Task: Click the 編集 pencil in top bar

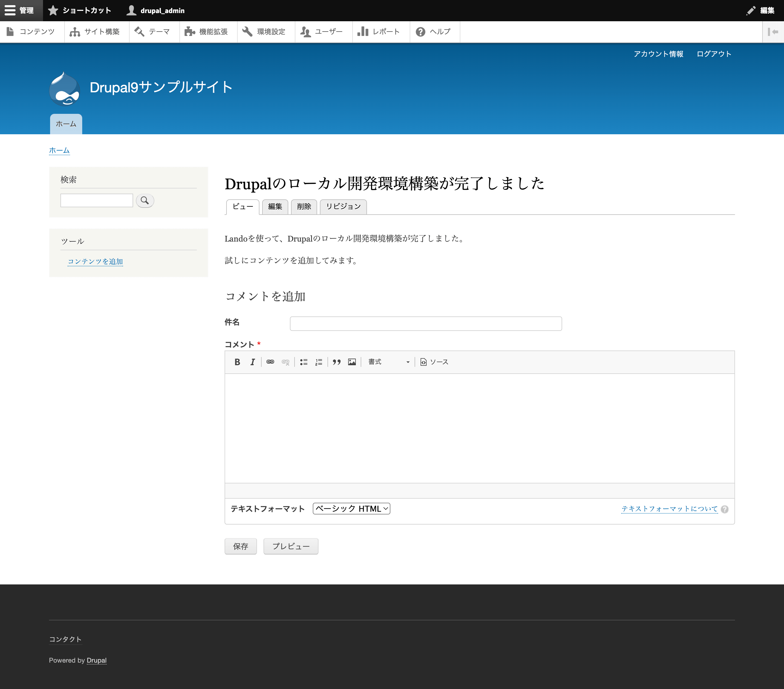Action: click(761, 10)
